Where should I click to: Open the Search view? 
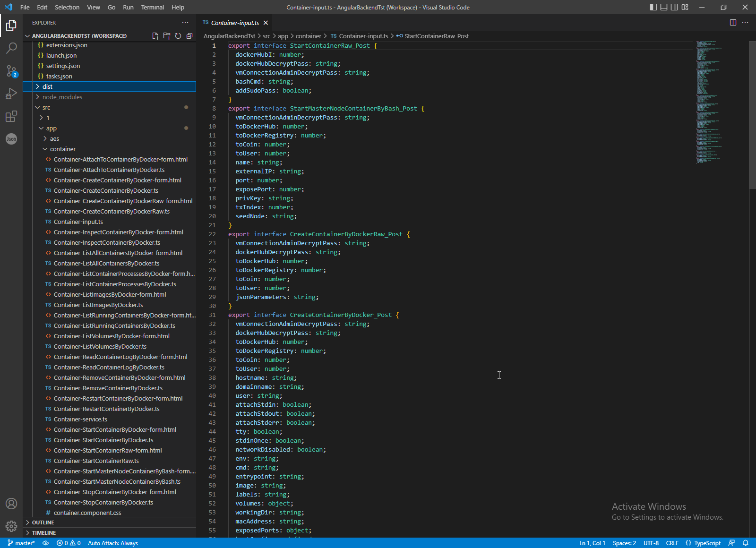[11, 48]
